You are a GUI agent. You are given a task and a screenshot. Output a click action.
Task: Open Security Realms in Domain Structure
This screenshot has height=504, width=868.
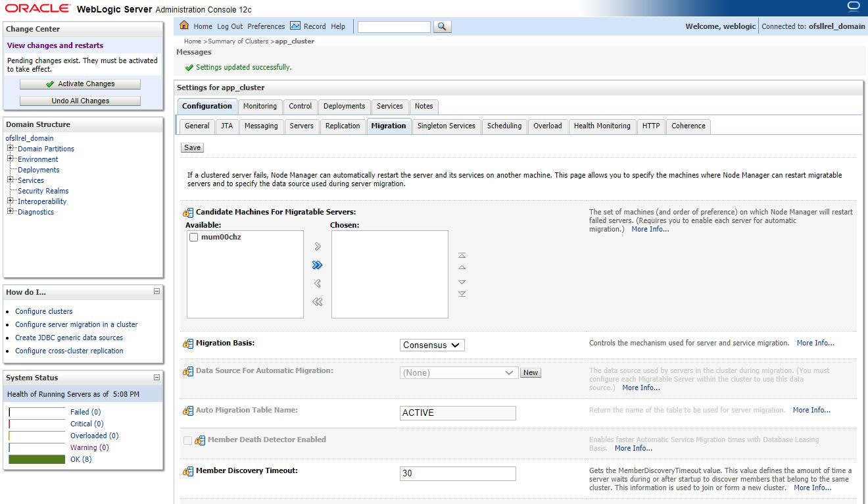pos(43,191)
